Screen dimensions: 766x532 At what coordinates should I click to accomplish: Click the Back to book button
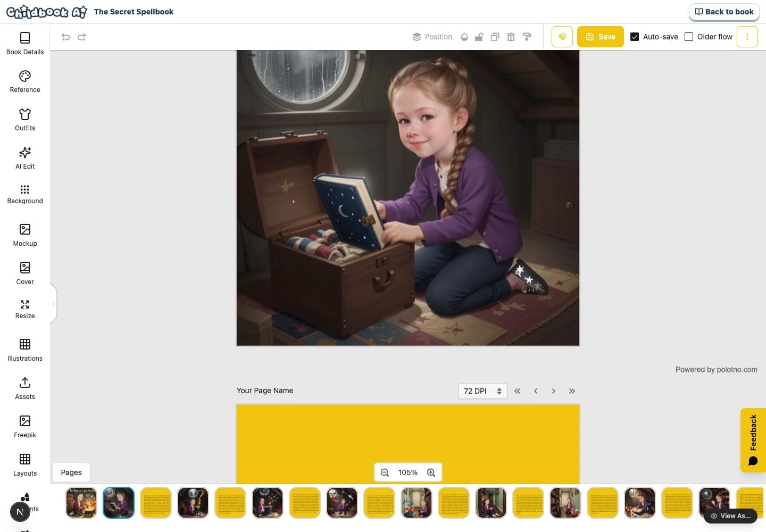[x=725, y=12]
